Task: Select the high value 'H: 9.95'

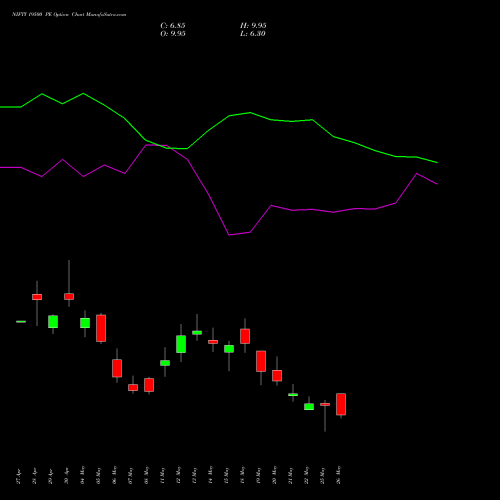Action: (x=253, y=26)
